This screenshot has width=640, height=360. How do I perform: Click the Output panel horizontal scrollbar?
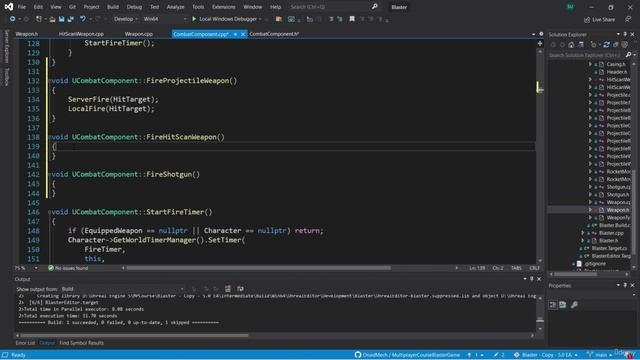coord(134,336)
